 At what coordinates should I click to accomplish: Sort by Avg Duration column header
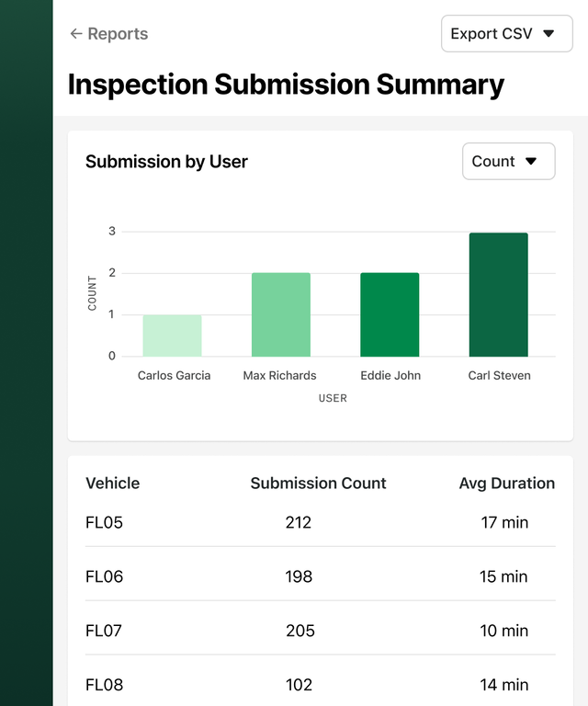[506, 483]
